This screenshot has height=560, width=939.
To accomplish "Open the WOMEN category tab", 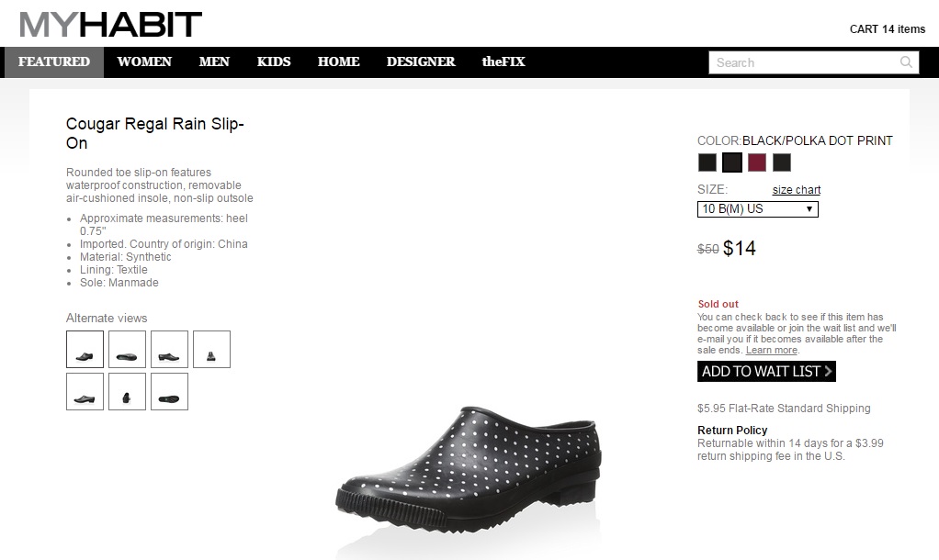I will (x=144, y=62).
